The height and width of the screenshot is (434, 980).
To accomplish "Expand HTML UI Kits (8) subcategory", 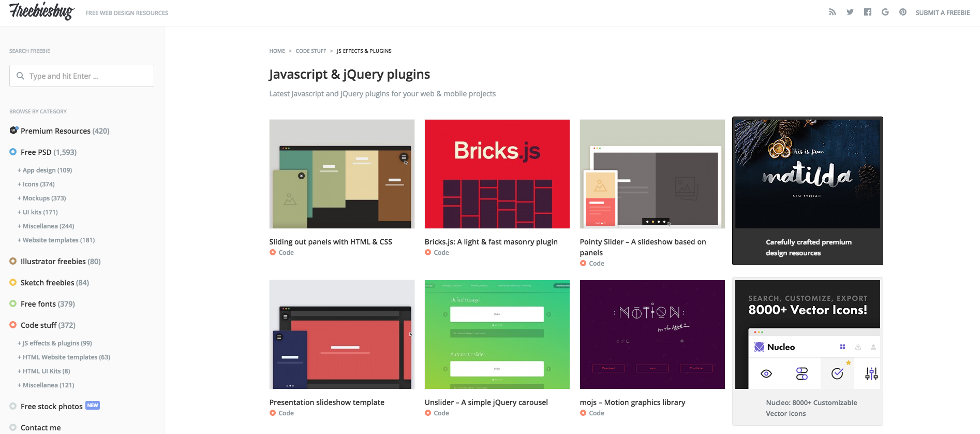I will (x=44, y=371).
